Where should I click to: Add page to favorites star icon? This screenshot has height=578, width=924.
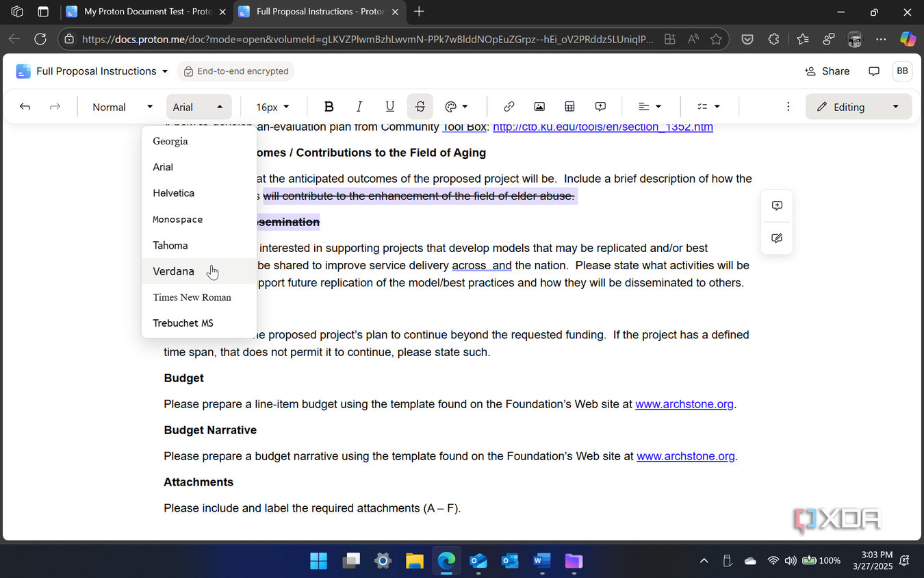click(716, 39)
